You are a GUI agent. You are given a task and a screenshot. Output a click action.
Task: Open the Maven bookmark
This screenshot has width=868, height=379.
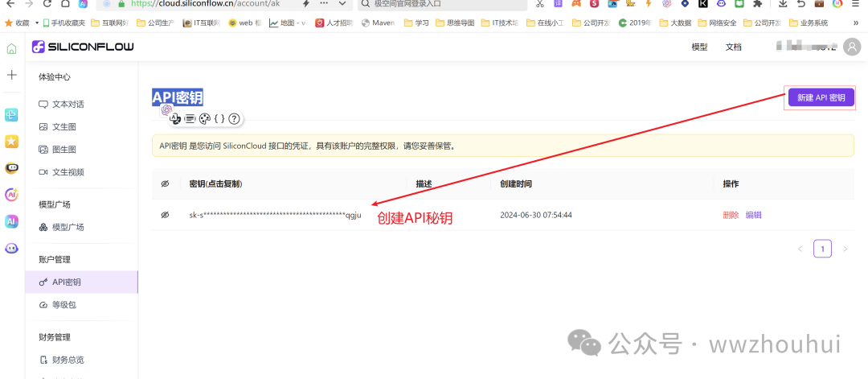(378, 23)
